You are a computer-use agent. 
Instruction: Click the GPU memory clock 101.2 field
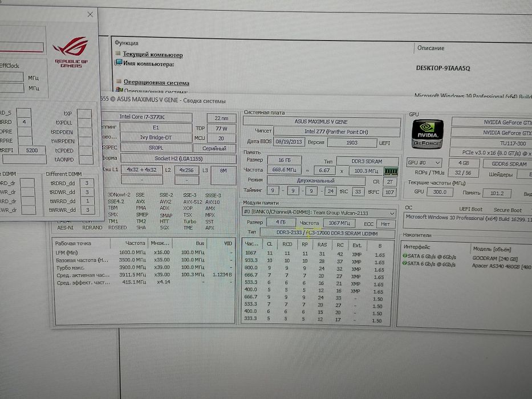pyautogui.click(x=497, y=193)
